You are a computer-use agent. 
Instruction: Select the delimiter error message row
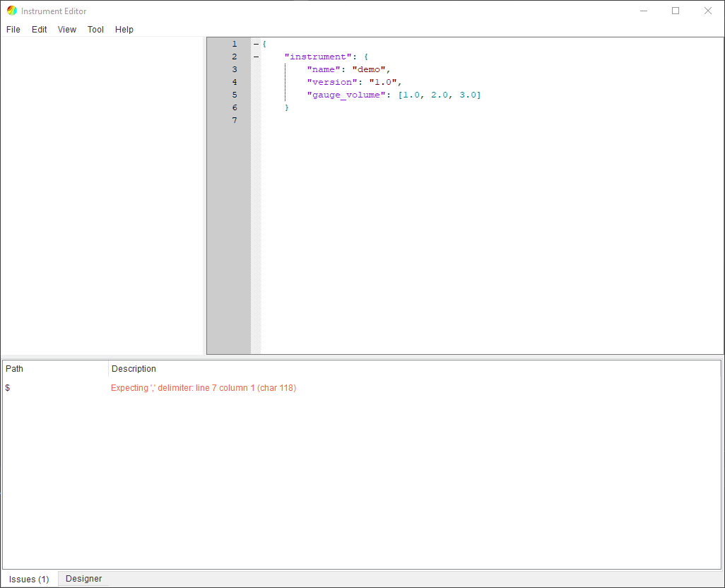362,388
